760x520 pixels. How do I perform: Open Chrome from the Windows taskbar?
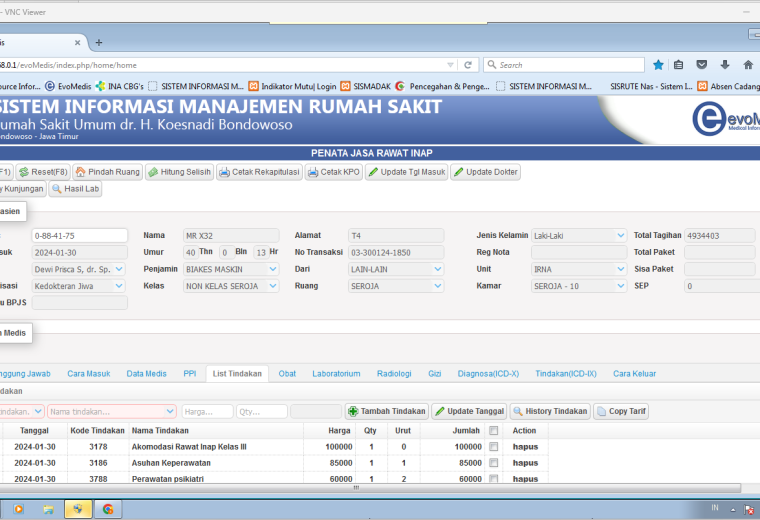pyautogui.click(x=108, y=509)
